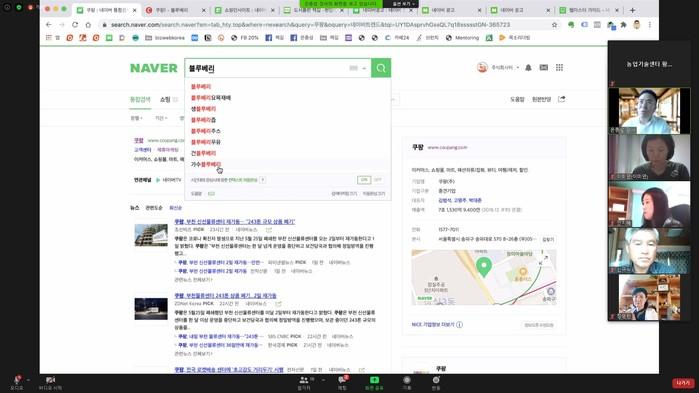
Task: Select suggestion 생블루베리
Action: tap(203, 109)
